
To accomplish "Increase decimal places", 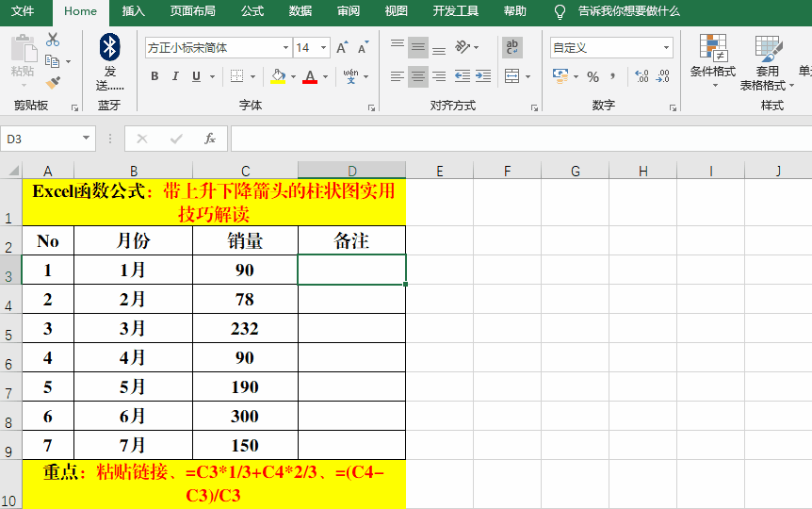I will click(641, 76).
